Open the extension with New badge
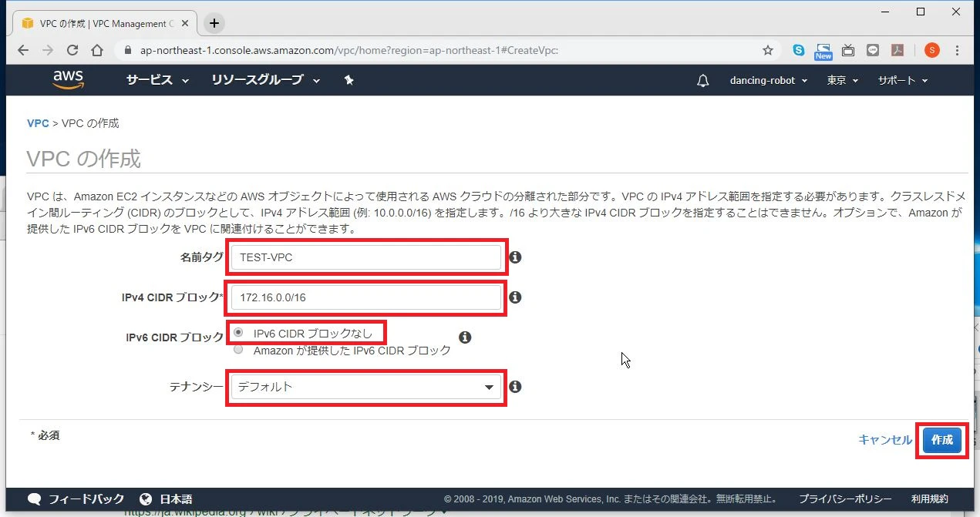Viewport: 980px width, 517px height. point(823,51)
